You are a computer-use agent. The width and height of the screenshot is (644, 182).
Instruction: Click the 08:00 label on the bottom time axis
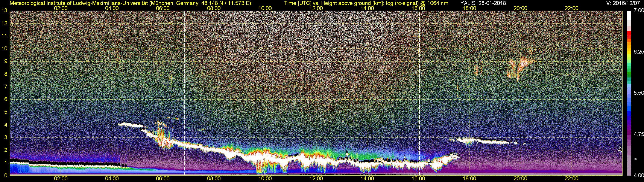214,179
